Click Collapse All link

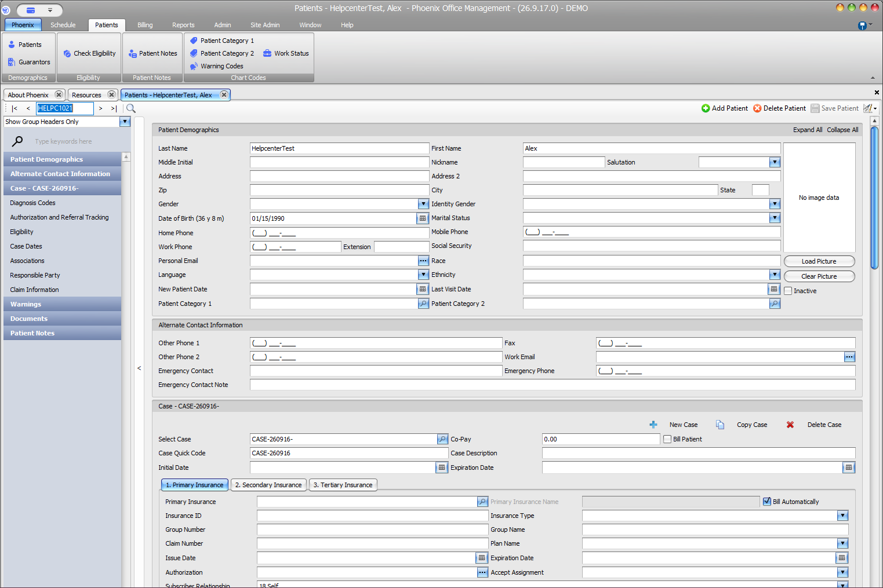(x=842, y=130)
